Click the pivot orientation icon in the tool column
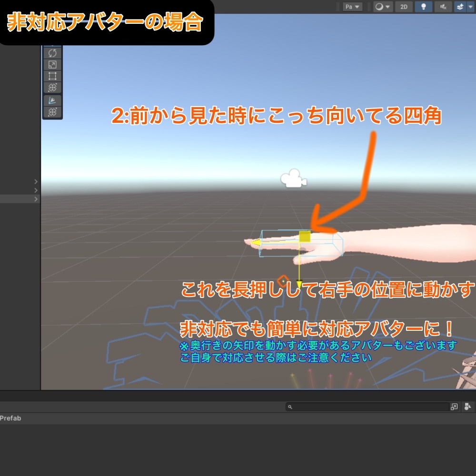 point(52,100)
